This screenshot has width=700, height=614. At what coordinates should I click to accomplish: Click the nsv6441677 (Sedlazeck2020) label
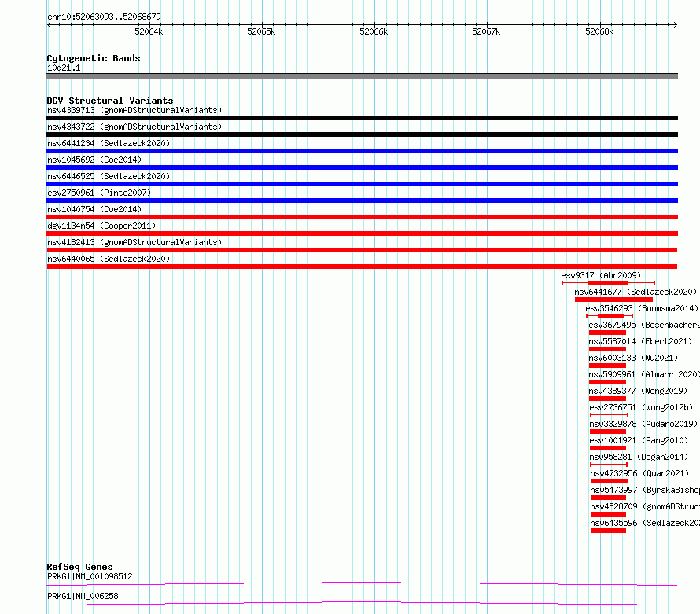636,292
